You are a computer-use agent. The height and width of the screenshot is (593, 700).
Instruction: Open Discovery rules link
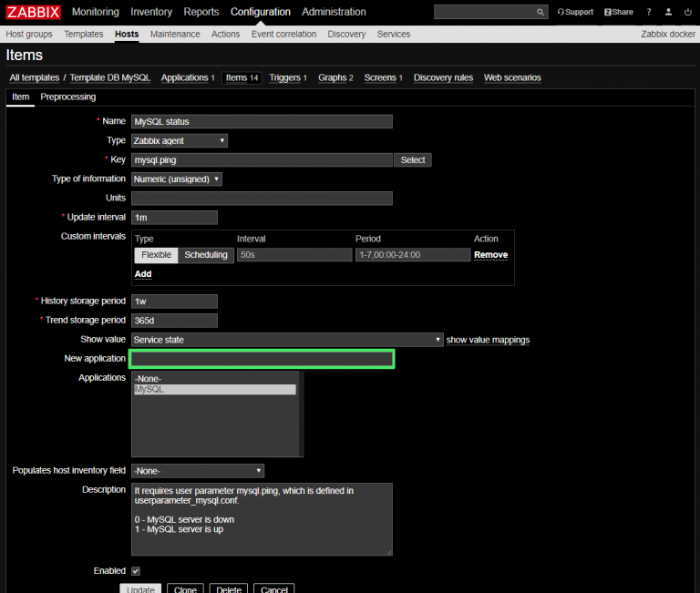click(x=443, y=77)
